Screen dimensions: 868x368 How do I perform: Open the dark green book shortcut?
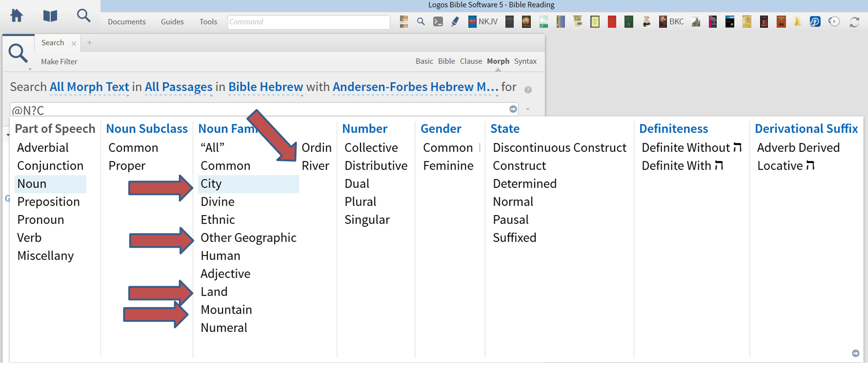(629, 22)
